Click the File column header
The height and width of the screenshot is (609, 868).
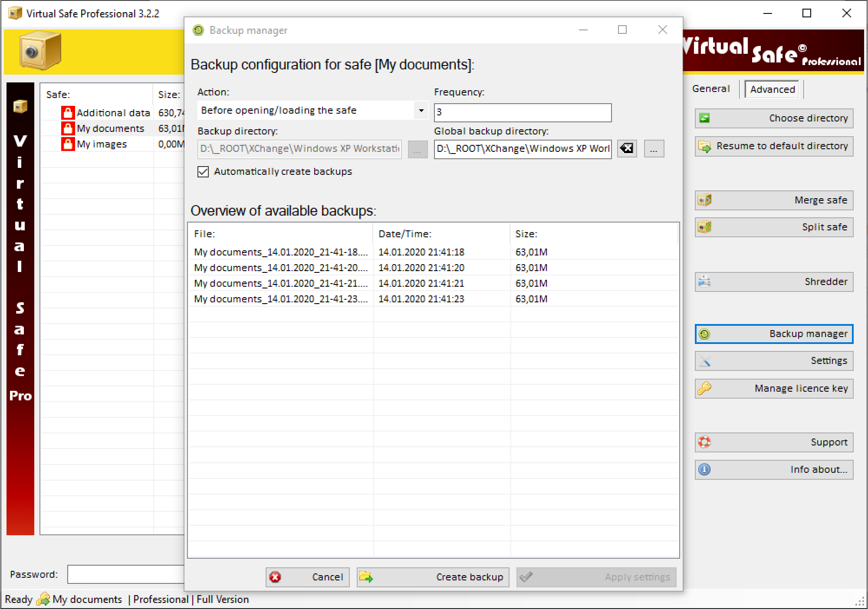[x=281, y=234]
